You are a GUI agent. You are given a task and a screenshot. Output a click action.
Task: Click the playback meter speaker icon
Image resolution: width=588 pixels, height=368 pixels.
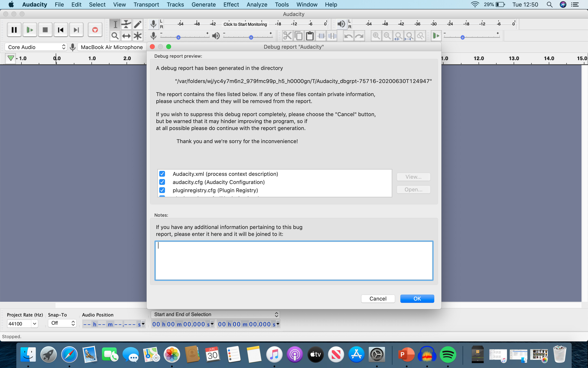point(341,24)
